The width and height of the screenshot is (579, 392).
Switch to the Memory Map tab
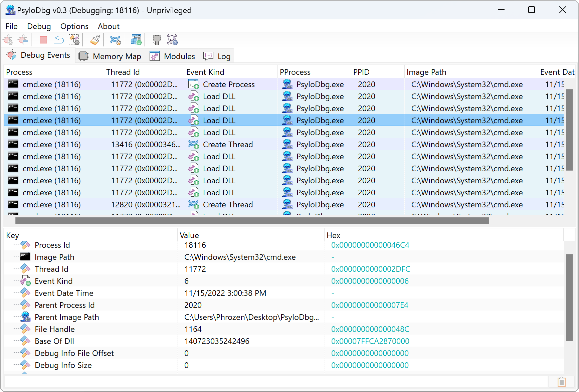coord(111,56)
